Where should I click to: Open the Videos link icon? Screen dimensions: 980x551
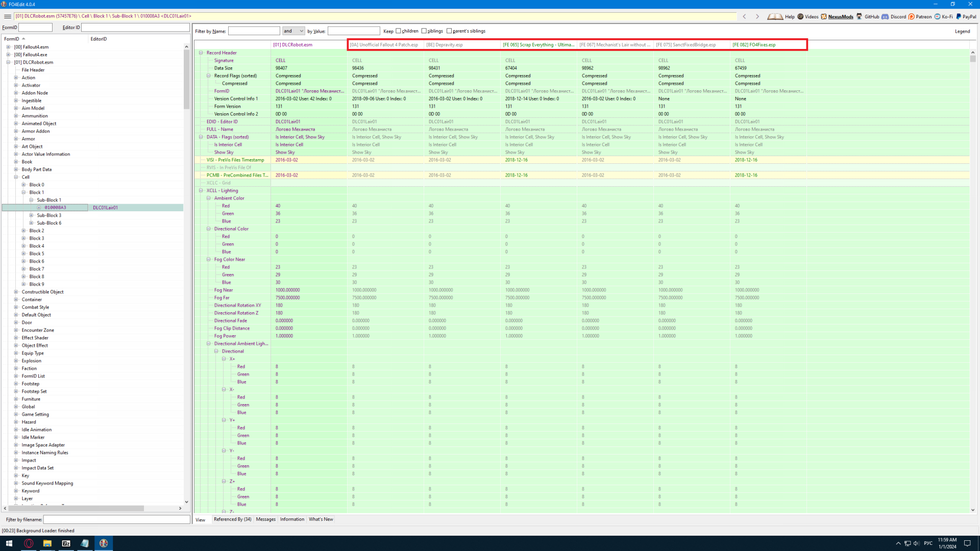(800, 16)
